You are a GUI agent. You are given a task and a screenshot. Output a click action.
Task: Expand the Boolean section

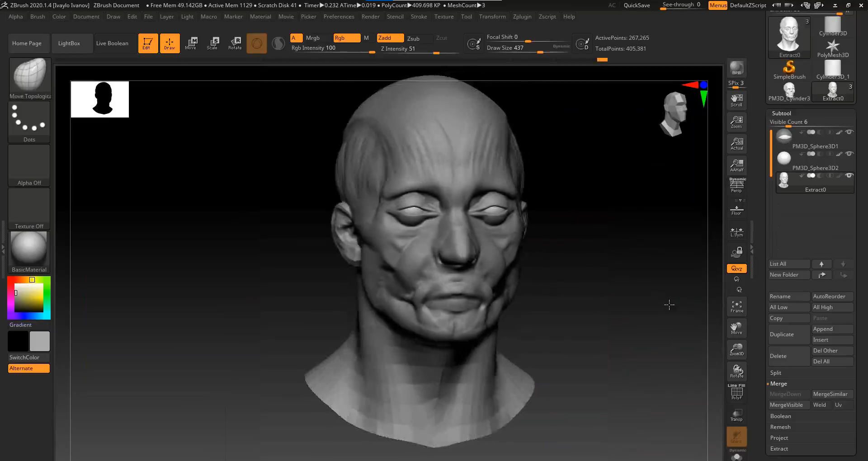(780, 416)
